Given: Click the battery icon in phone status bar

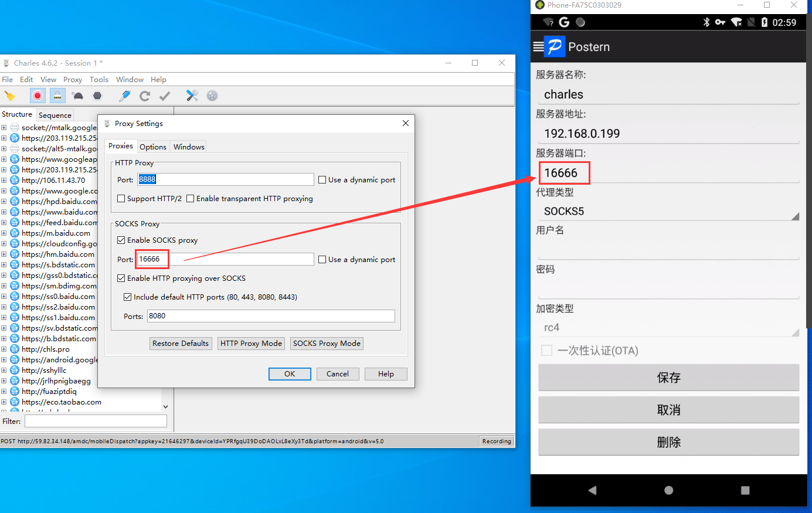Looking at the screenshot, I should 765,22.
